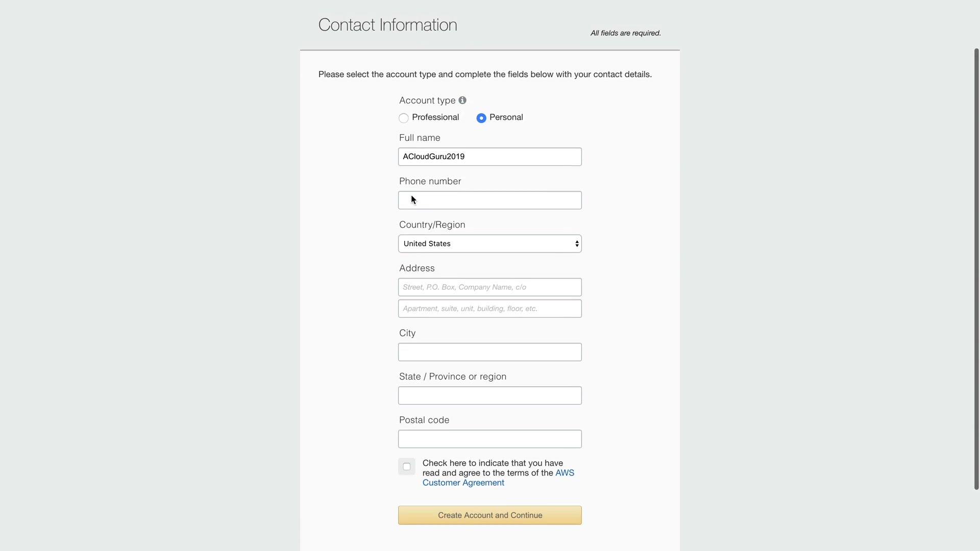Image resolution: width=980 pixels, height=551 pixels.
Task: Focus the City input field
Action: coord(489,352)
